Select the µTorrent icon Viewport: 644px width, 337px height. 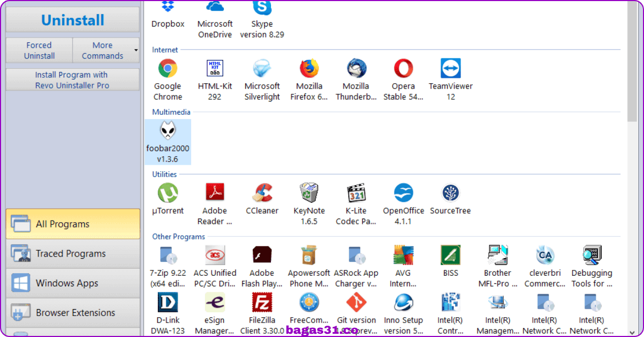point(168,193)
